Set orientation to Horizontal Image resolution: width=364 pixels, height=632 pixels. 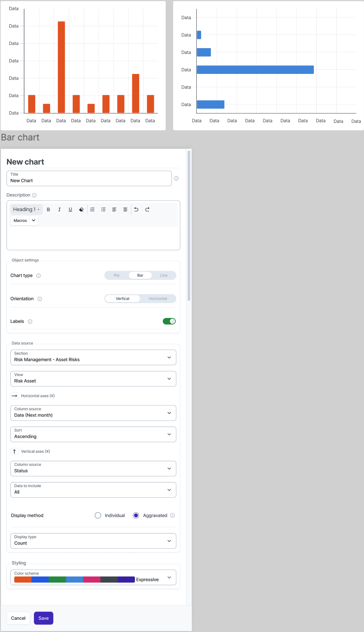(x=158, y=299)
